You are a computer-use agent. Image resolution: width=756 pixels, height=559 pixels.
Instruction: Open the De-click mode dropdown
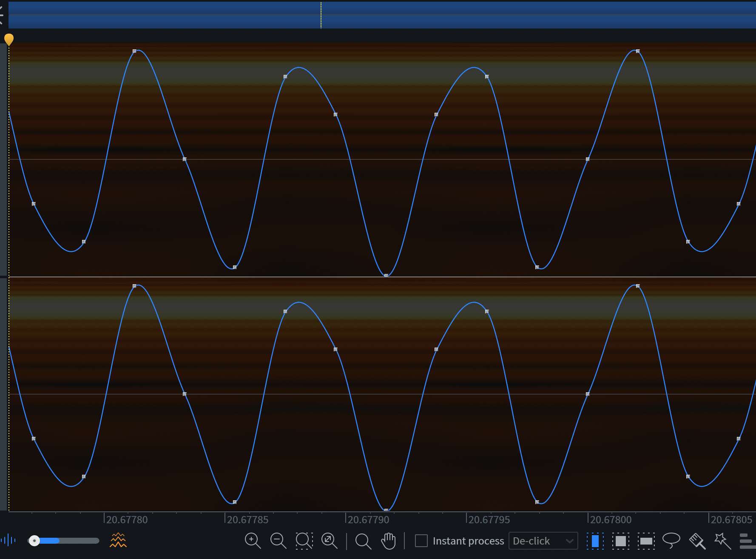pos(543,541)
